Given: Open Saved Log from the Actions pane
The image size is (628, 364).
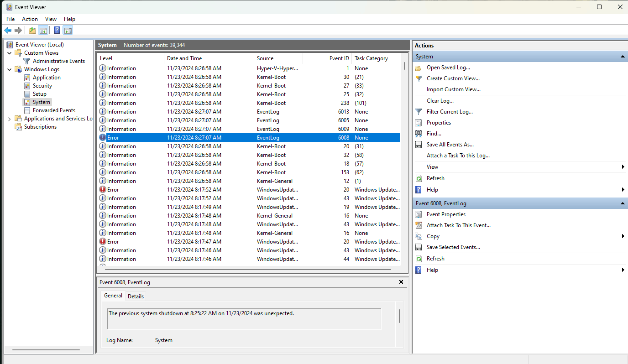Looking at the screenshot, I should point(448,68).
